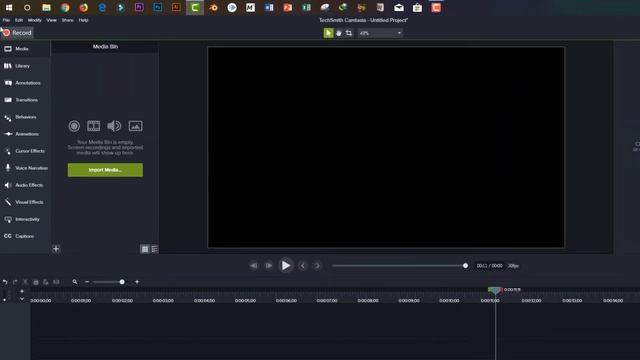Step to the previous frame
640x360 pixels.
[253, 266]
